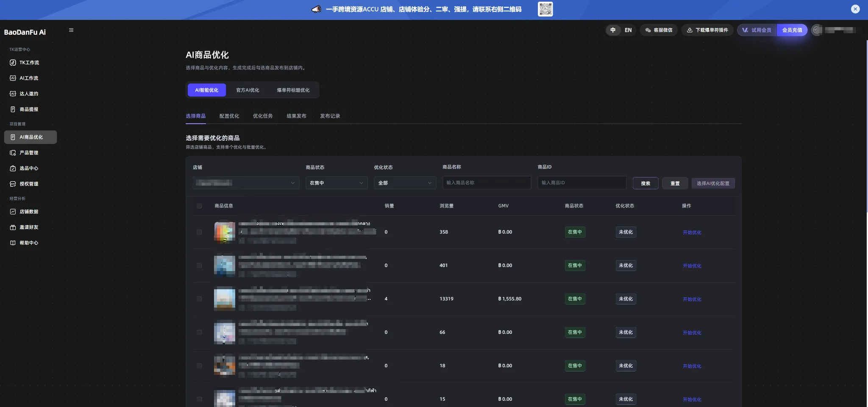Viewport: 868px width, 407px height.
Task: Click 开始优化 for the 13319-view product
Action: (x=692, y=299)
